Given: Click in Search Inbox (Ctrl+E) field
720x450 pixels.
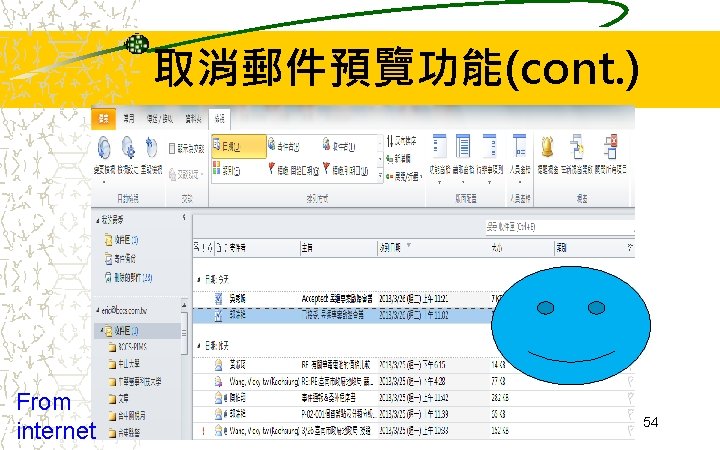Looking at the screenshot, I should point(560,227).
